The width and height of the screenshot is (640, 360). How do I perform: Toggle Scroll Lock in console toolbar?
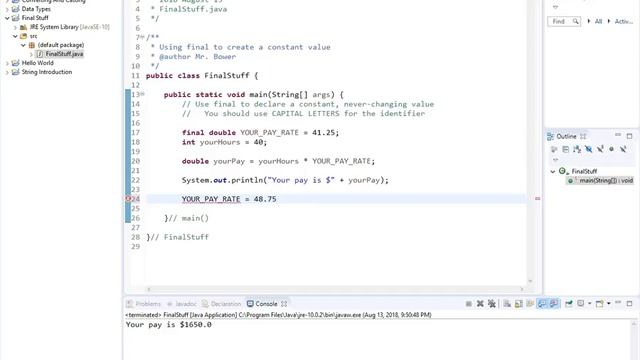coord(519,304)
